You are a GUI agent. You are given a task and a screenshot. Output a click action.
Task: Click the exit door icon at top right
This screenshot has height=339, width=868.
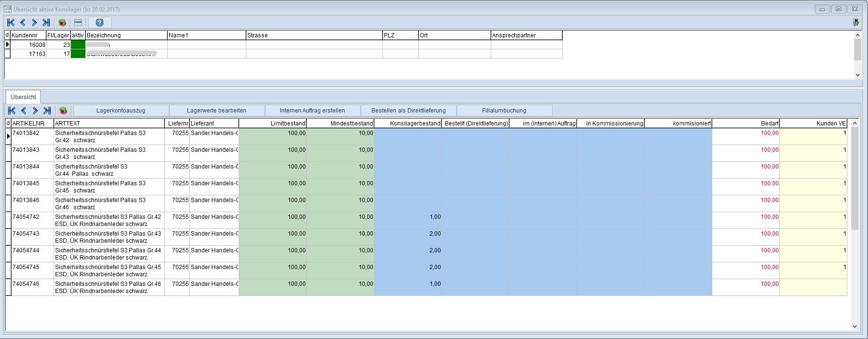click(856, 23)
